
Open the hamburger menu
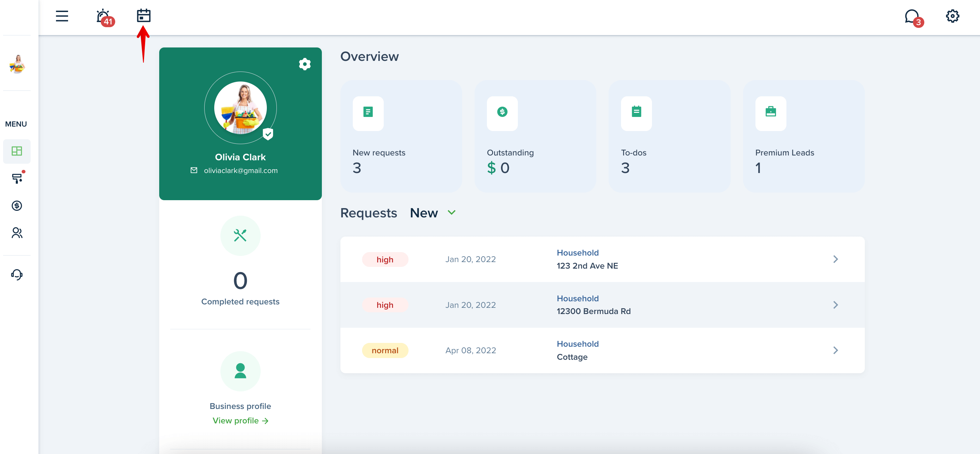(x=62, y=16)
